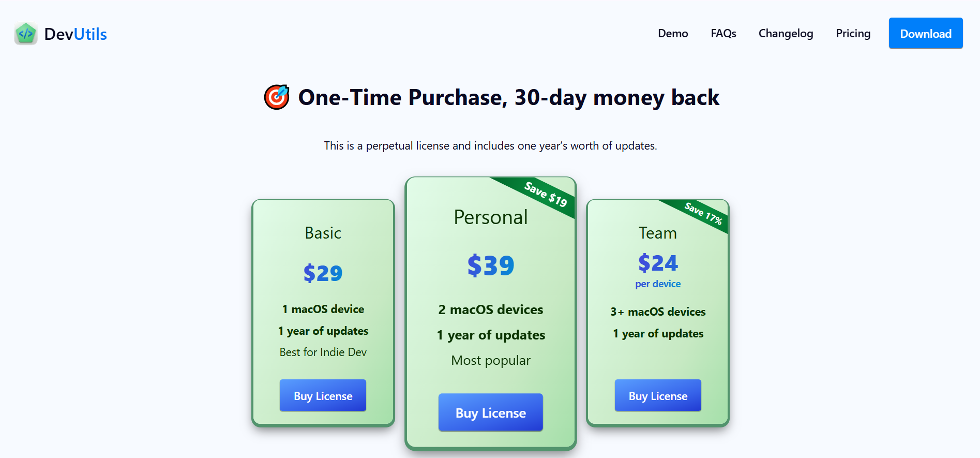Buy License for the Team plan

click(x=657, y=395)
